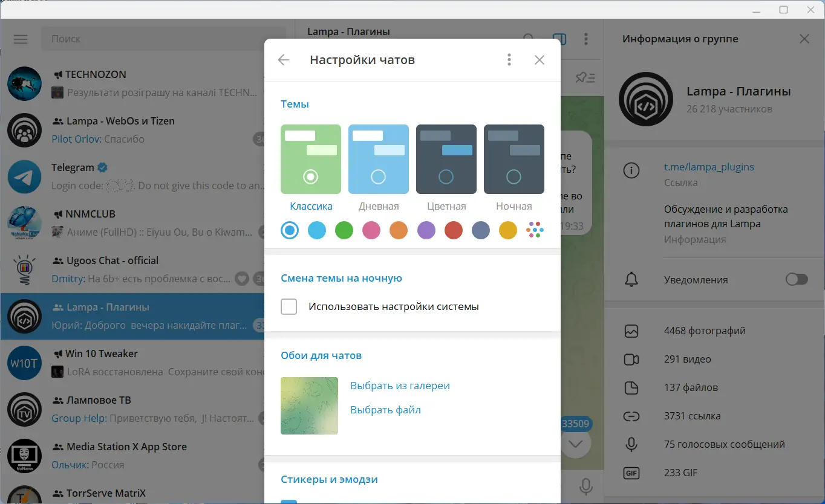Jump to latest message with down arrow
The height and width of the screenshot is (504, 825).
(x=575, y=444)
